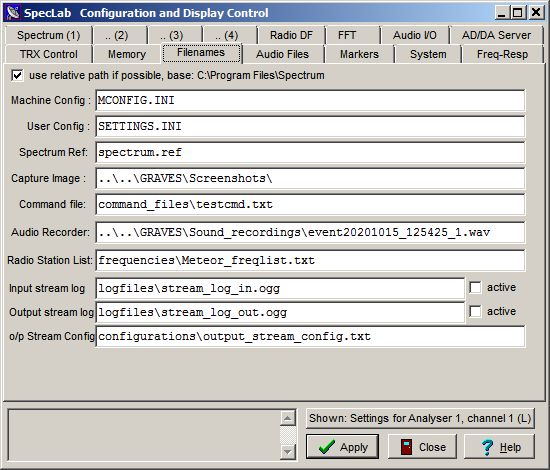Click the Close button with door icon
Image resolution: width=550 pixels, height=470 pixels.
coord(422,446)
